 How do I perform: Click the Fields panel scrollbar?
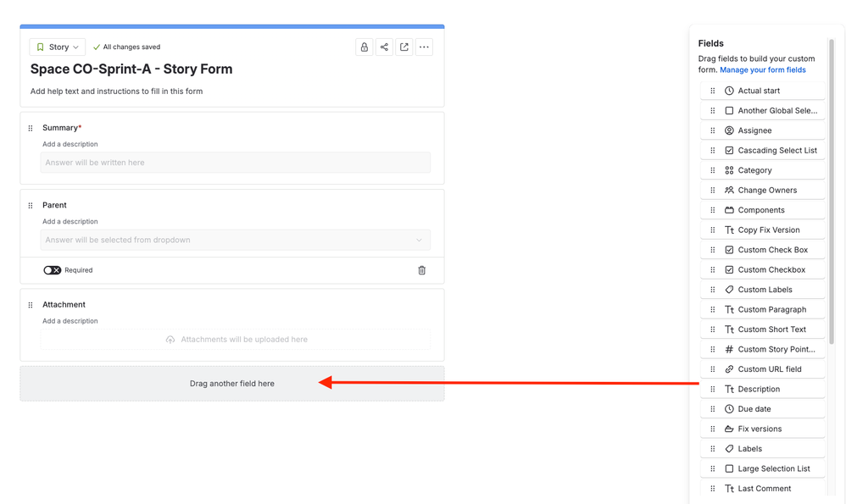click(832, 191)
